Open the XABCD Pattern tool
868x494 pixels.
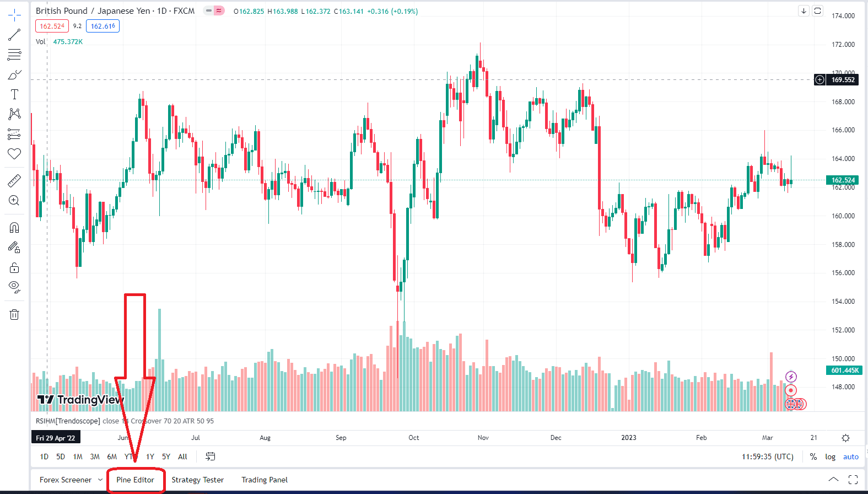tap(14, 114)
